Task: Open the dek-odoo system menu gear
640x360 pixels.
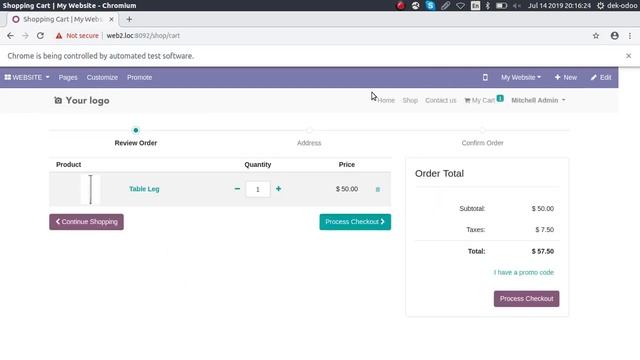Action: coord(600,6)
